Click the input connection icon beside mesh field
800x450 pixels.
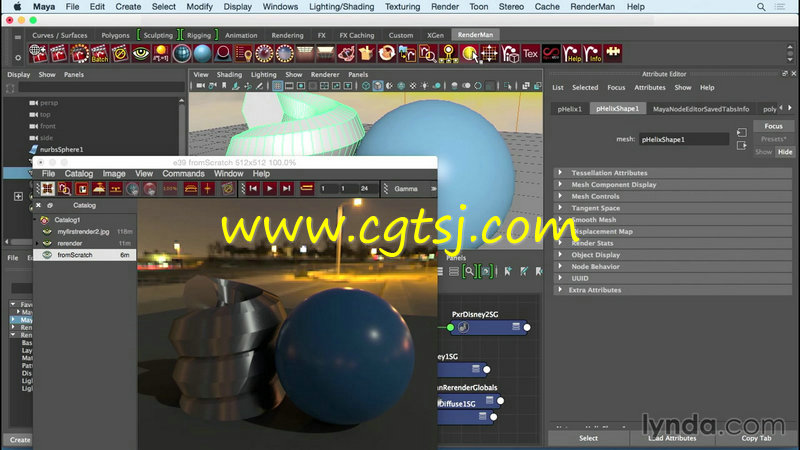coord(742,133)
